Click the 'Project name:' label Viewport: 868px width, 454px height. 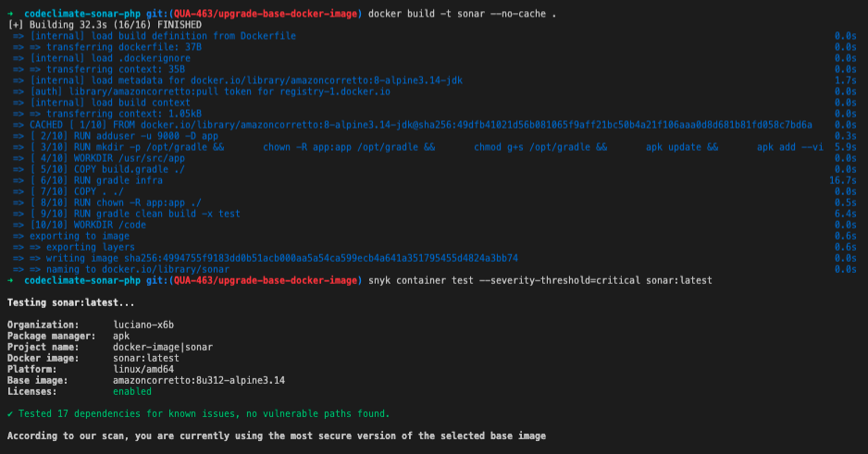(x=43, y=347)
